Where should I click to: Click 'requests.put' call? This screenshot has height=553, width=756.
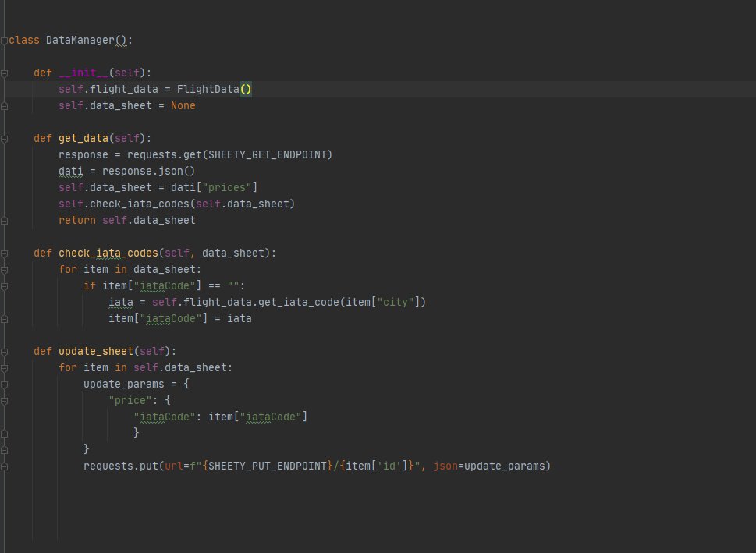pos(121,466)
